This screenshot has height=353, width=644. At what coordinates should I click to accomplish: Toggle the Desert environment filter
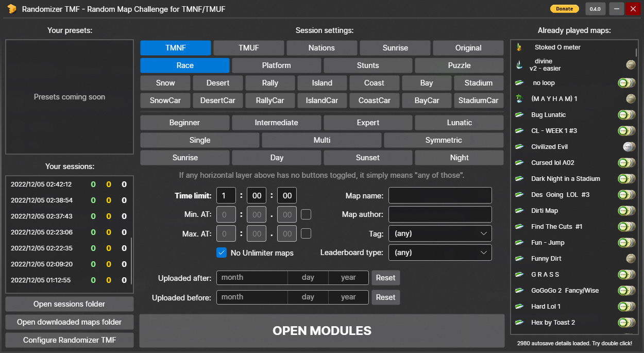coord(218,83)
